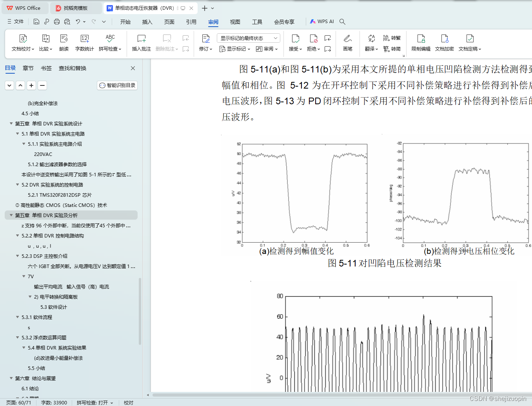The height and width of the screenshot is (406, 532).
Task: Switch to 视图 ribbon tab
Action: click(x=235, y=22)
